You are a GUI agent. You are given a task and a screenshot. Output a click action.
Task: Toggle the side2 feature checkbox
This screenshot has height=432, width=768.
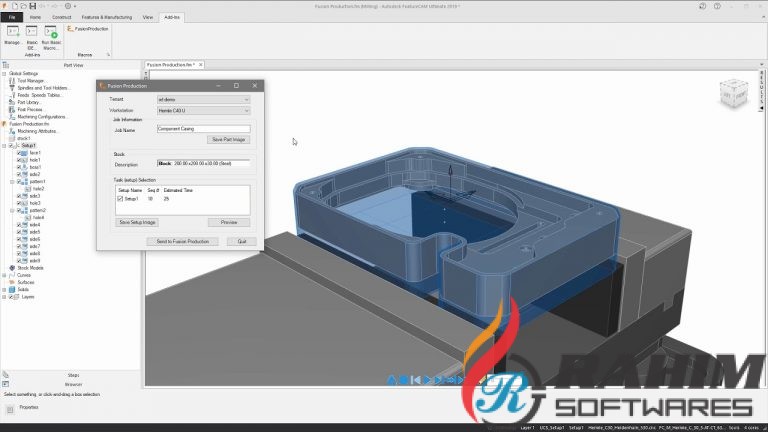click(19, 174)
